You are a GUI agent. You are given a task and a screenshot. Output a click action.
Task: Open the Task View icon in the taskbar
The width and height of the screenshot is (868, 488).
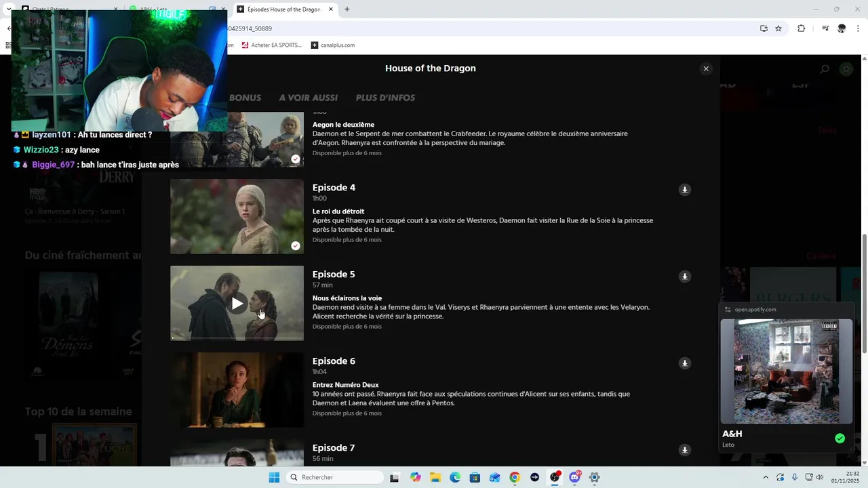tap(394, 477)
